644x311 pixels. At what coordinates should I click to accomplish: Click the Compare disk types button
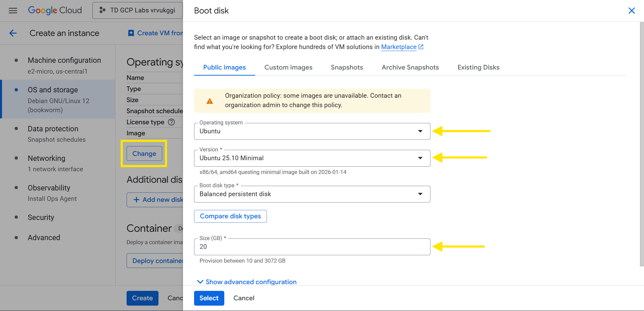pos(230,216)
